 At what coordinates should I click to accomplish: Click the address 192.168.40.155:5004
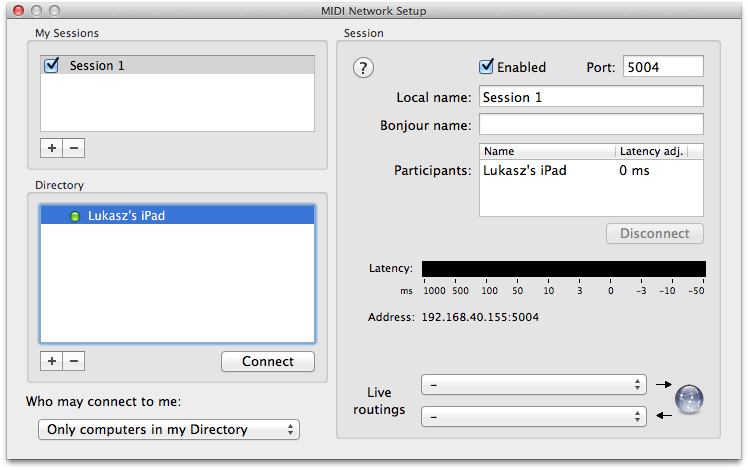[x=480, y=317]
